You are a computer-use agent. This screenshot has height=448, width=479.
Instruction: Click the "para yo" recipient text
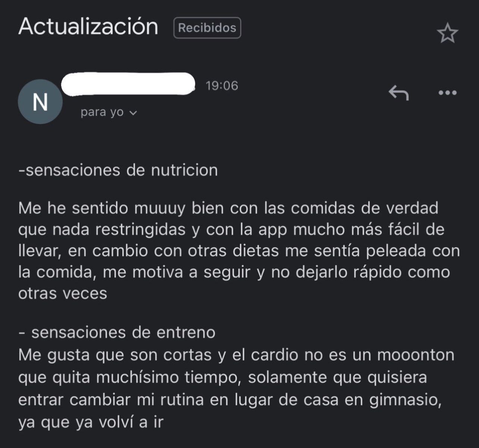[102, 112]
